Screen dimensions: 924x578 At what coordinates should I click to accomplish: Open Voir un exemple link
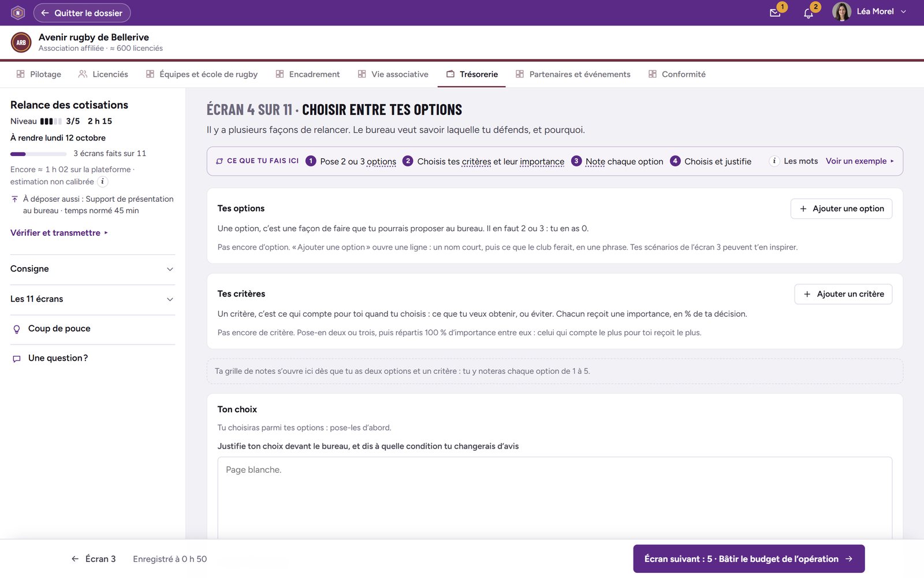[x=860, y=161]
